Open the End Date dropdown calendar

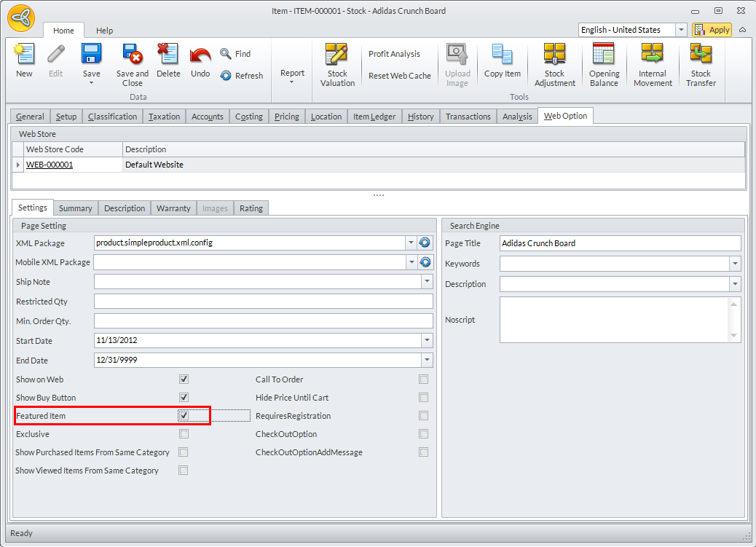pos(426,361)
